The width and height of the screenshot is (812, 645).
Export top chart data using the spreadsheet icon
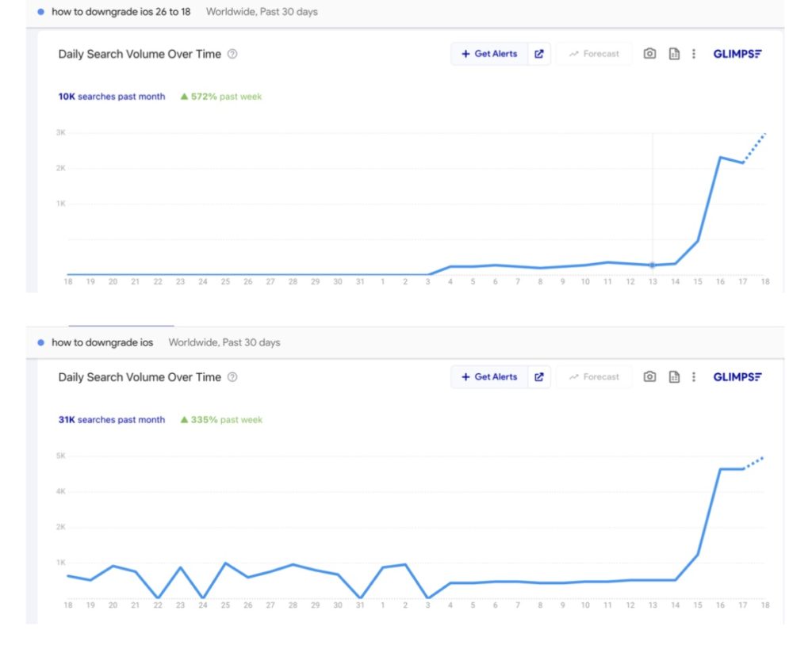[x=674, y=54]
